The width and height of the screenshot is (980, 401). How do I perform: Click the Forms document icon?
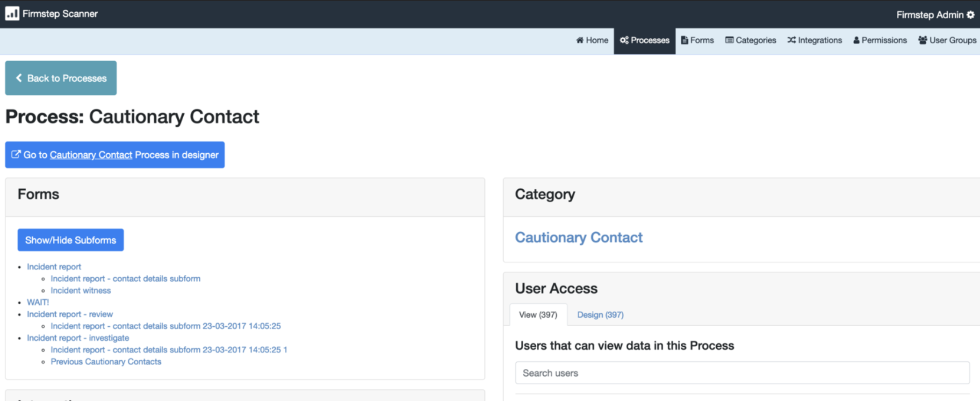tap(685, 40)
